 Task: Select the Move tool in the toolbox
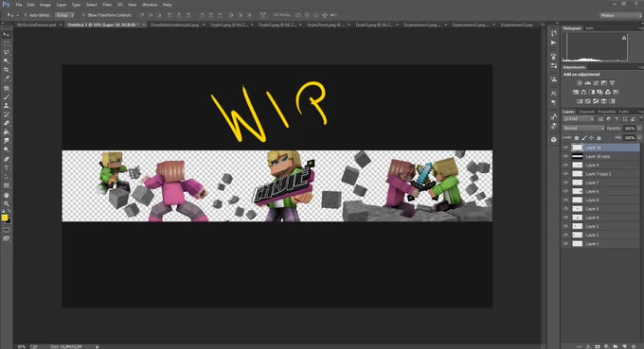pos(7,34)
